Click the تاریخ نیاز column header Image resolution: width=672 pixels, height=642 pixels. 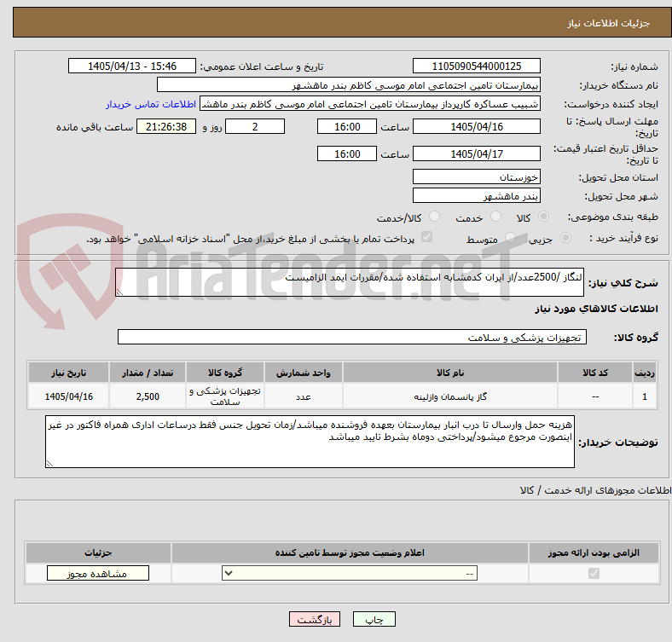point(68,373)
